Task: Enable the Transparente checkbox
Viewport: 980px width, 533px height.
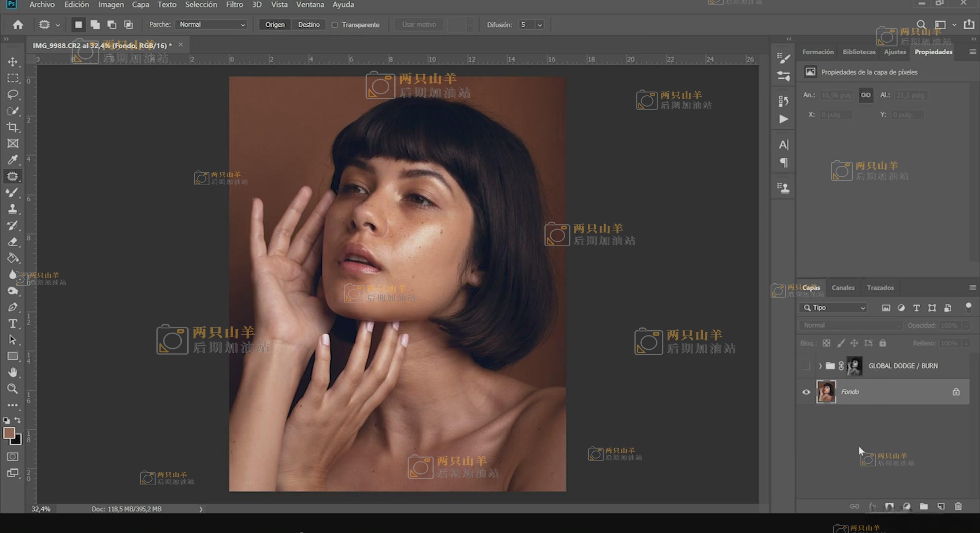Action: 335,25
